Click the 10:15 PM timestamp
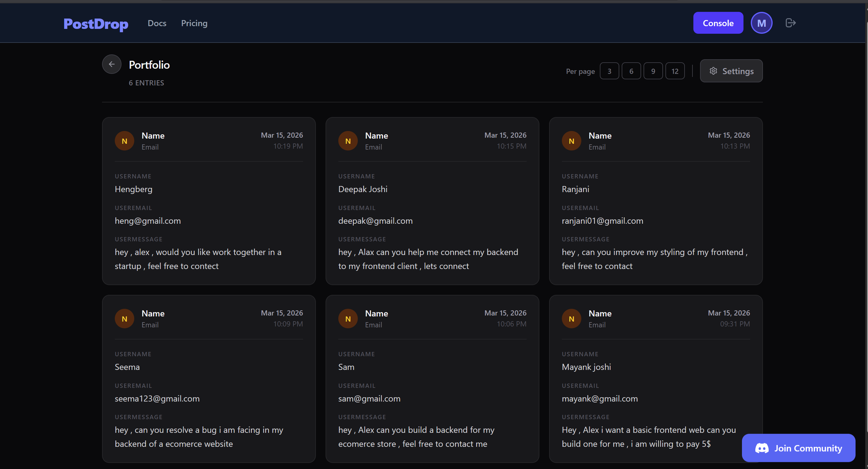868x469 pixels. coord(511,146)
